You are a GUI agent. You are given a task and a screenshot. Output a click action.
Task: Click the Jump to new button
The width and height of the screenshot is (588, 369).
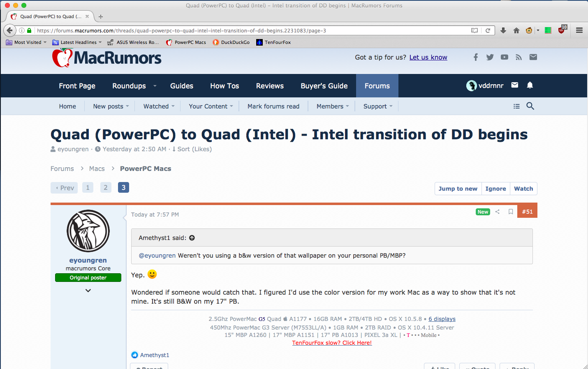click(458, 189)
